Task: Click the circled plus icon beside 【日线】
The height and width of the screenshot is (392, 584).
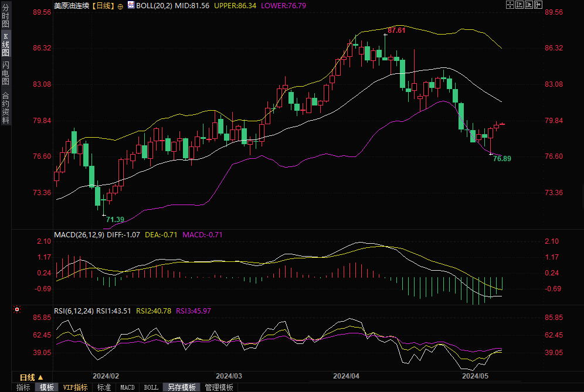Action: pyautogui.click(x=120, y=6)
